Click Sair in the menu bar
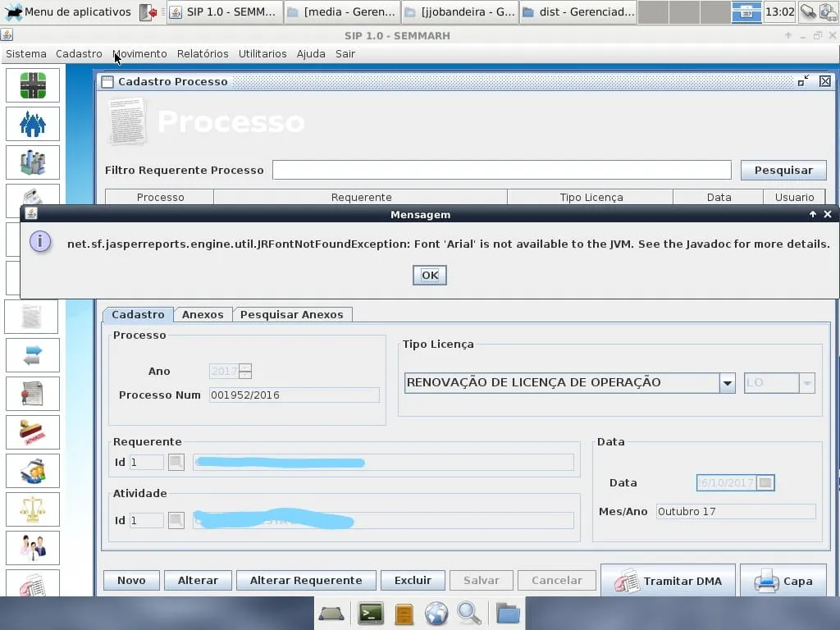The width and height of the screenshot is (840, 630). coord(345,53)
